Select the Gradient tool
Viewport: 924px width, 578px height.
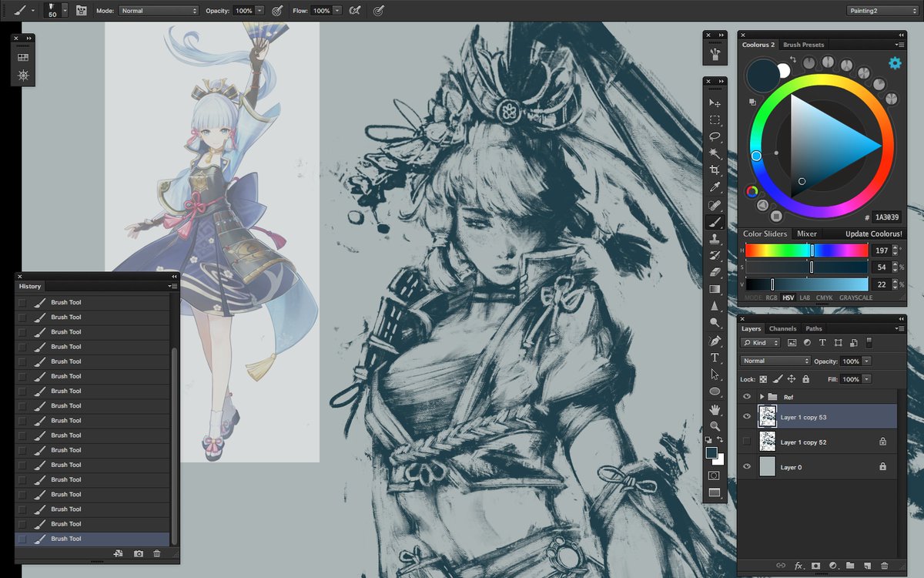tap(715, 289)
